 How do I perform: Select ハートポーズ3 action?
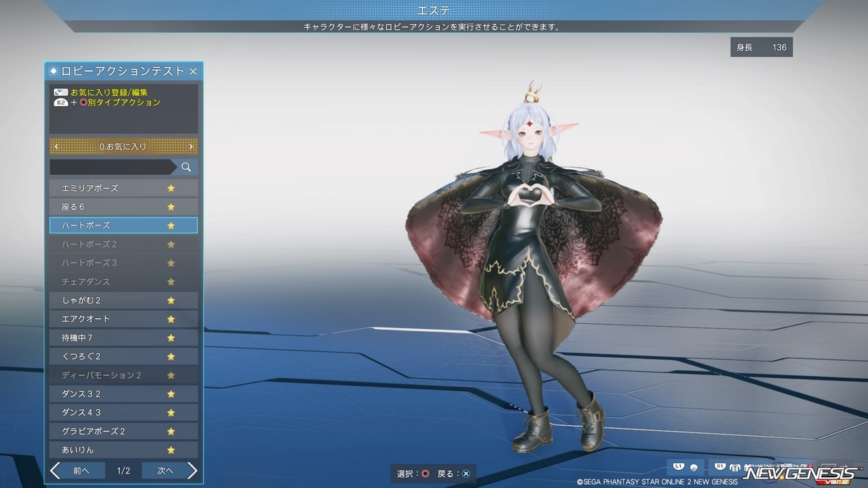tap(123, 263)
